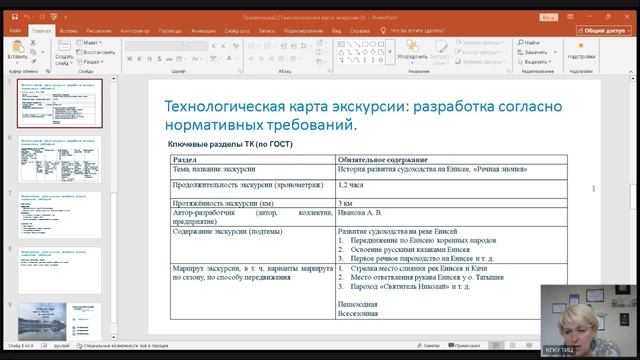This screenshot has width=640, height=360.
Task: Open the Select (Выделить) dropdown
Action: pyautogui.click(x=535, y=62)
